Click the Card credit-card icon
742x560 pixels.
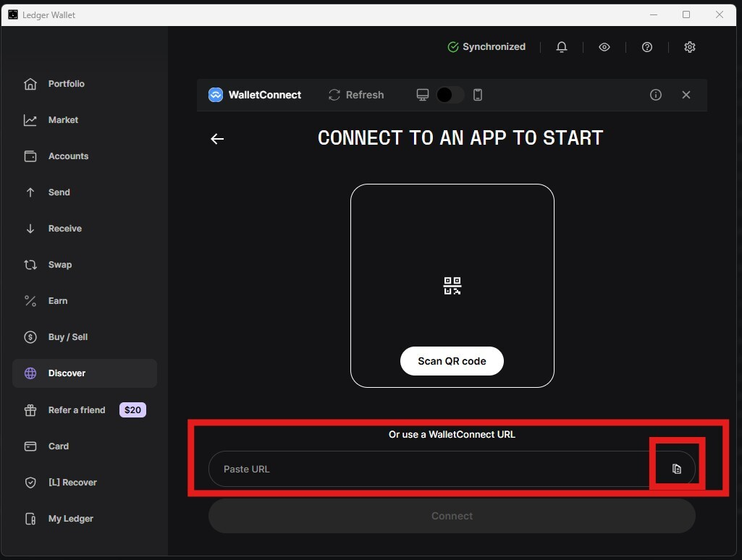(x=30, y=446)
